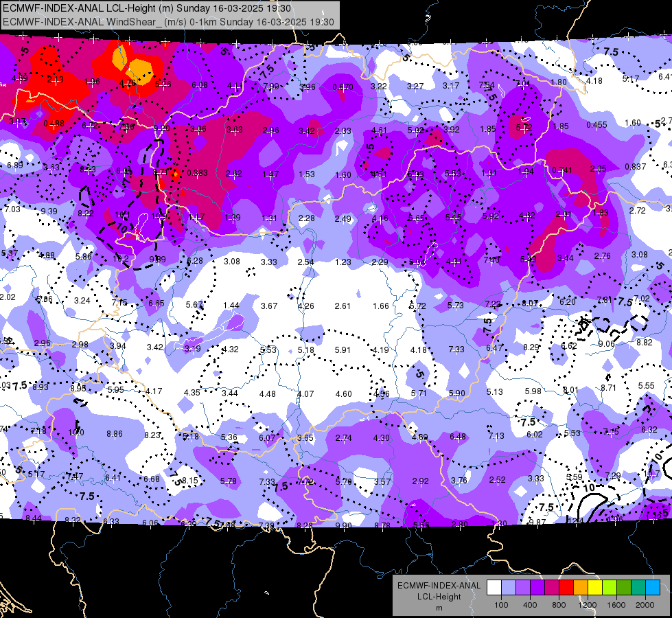Click the legend text LCL-Height

pos(439,597)
